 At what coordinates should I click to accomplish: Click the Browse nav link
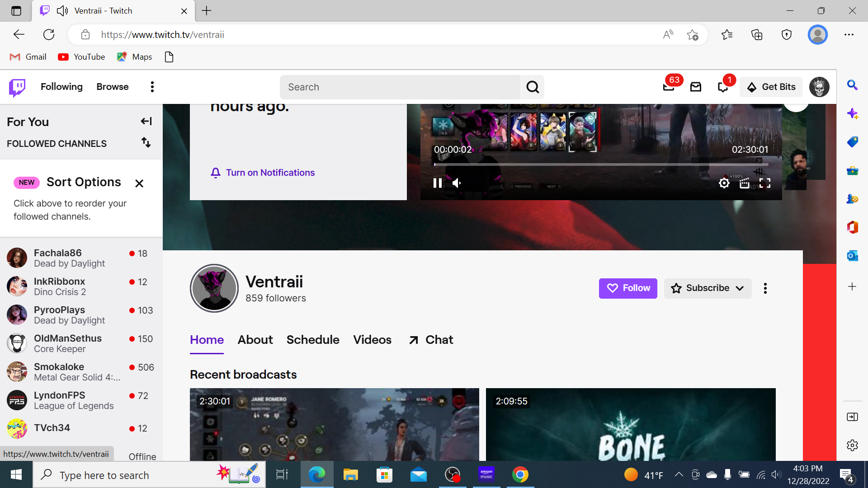(112, 87)
